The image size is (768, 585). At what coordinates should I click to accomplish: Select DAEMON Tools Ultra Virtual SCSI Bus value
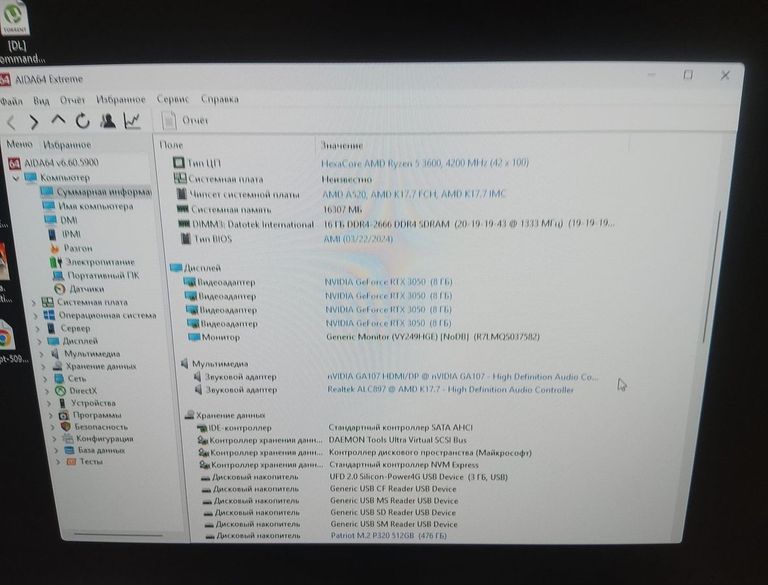click(398, 440)
